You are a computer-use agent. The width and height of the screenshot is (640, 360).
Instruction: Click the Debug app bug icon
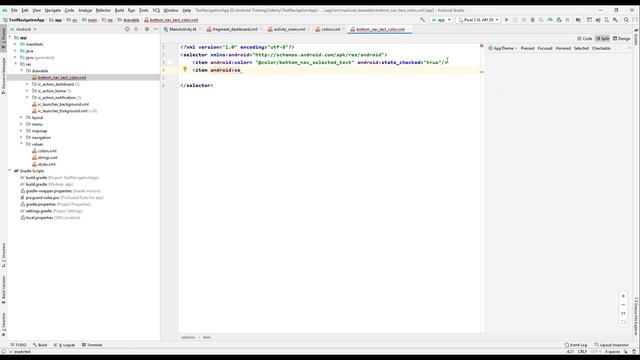click(533, 20)
